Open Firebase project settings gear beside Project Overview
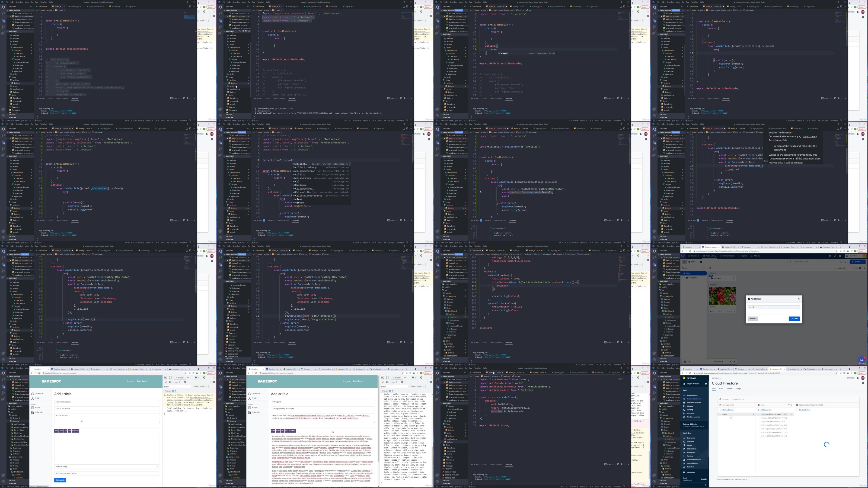This screenshot has width=868, height=488. point(706,384)
